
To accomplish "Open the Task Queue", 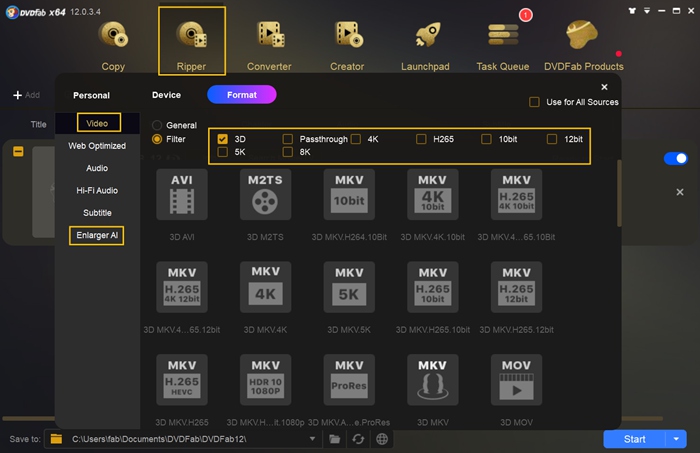I will pos(503,45).
